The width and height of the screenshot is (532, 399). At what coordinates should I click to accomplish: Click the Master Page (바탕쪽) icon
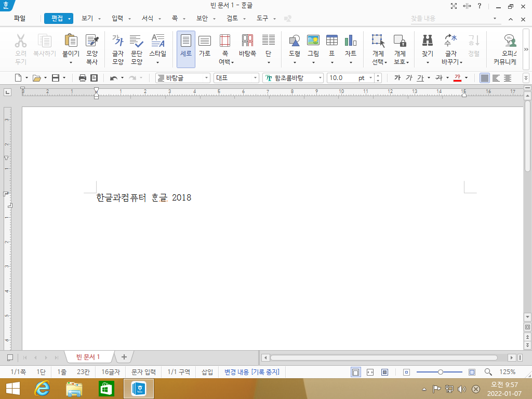pos(247,41)
